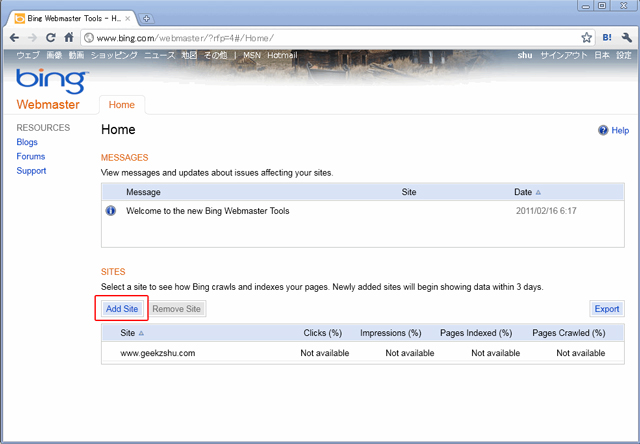Click the Webmaster heading link
The height and width of the screenshot is (444, 640).
pos(48,104)
